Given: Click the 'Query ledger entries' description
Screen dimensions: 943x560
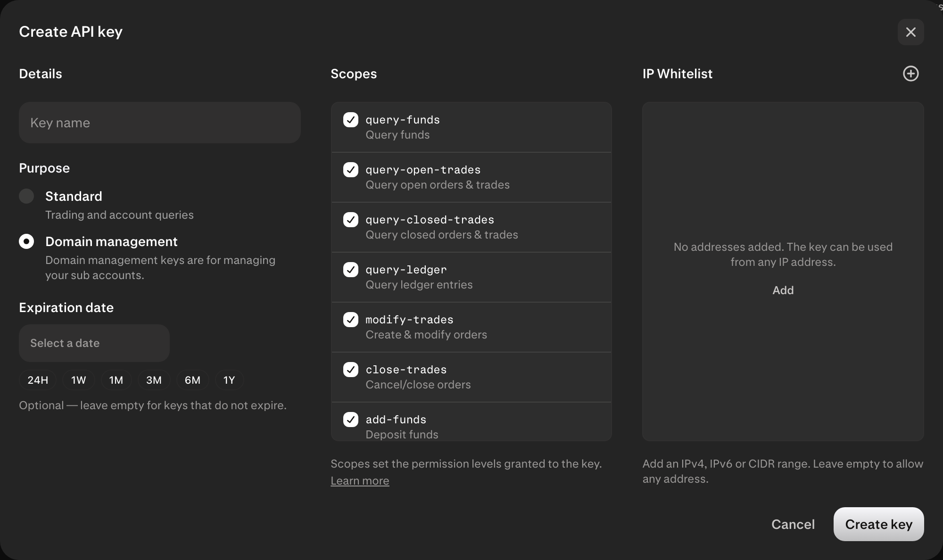Looking at the screenshot, I should [419, 285].
